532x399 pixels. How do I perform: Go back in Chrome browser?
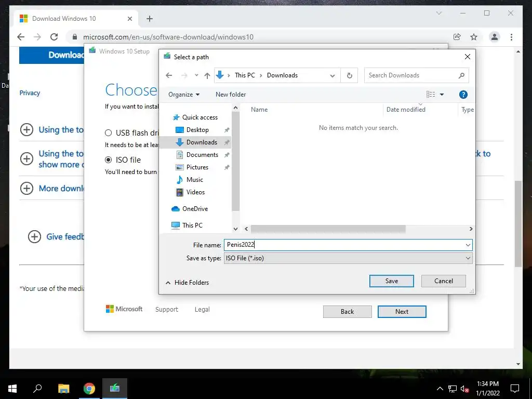pyautogui.click(x=21, y=37)
